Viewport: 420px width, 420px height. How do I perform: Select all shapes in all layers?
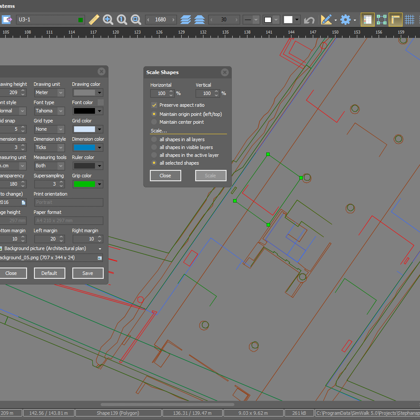(154, 139)
